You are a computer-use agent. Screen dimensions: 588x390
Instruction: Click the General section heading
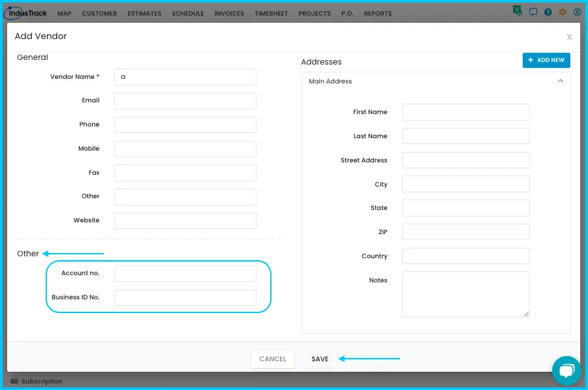tap(33, 57)
